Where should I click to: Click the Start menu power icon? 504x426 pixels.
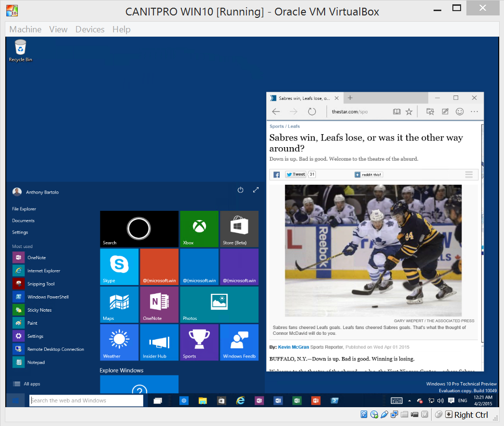pos(240,190)
